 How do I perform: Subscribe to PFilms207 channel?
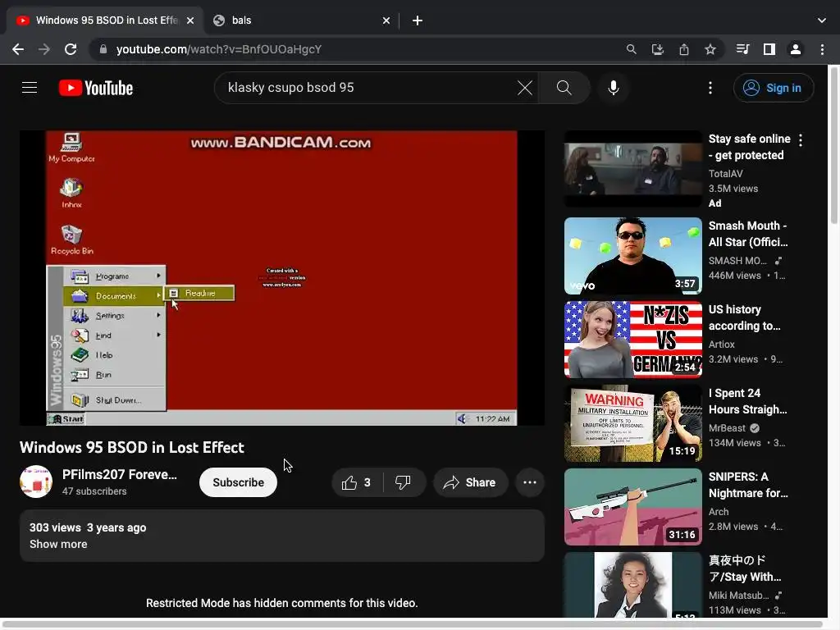pos(239,482)
